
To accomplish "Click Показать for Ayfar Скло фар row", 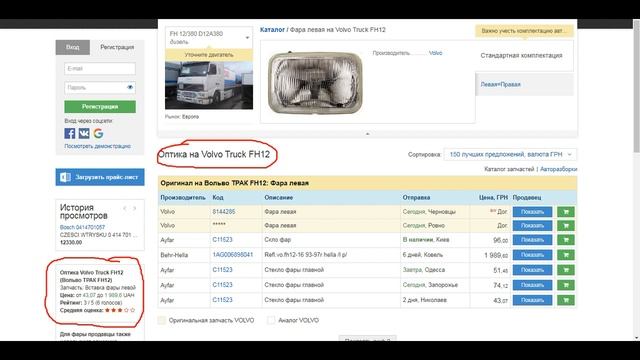I will click(x=532, y=240).
